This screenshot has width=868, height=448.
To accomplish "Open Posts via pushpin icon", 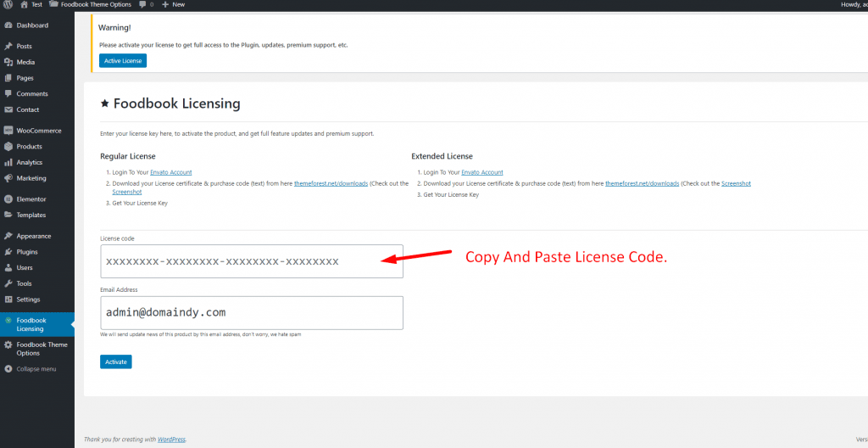I will coord(8,46).
